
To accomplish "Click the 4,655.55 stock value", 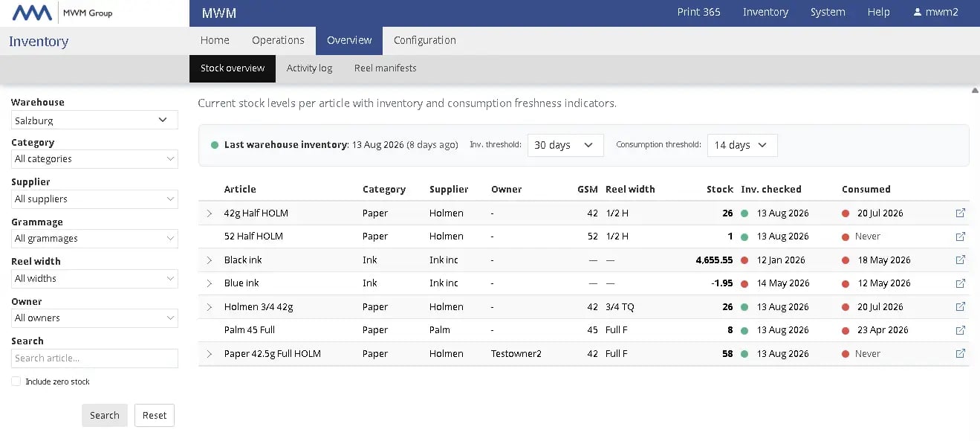I will tap(715, 260).
